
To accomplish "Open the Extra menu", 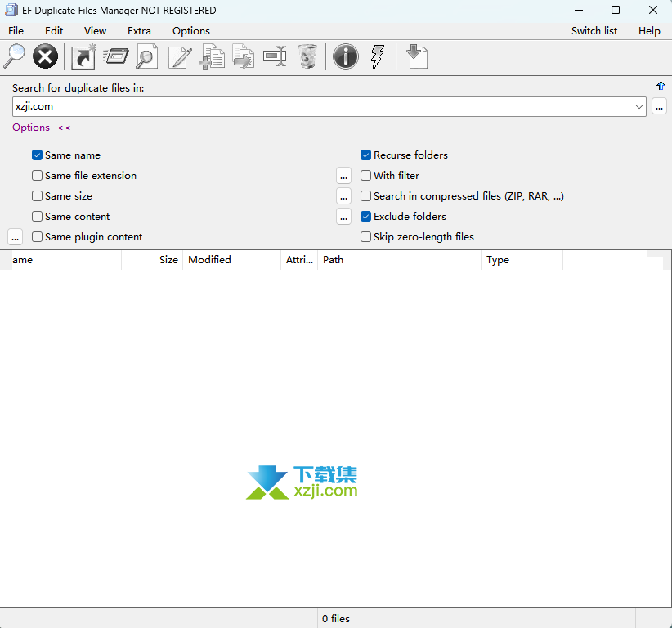I will pos(139,31).
